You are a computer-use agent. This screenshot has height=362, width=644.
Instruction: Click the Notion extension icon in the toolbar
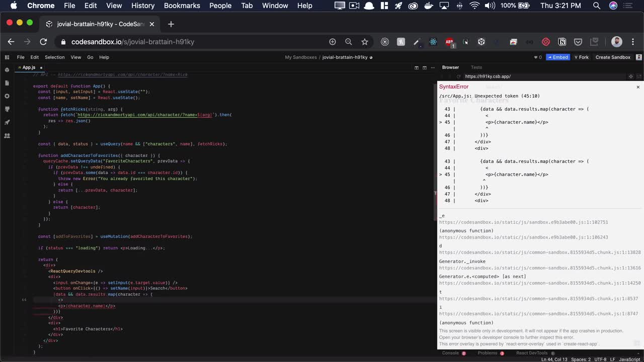pyautogui.click(x=562, y=42)
